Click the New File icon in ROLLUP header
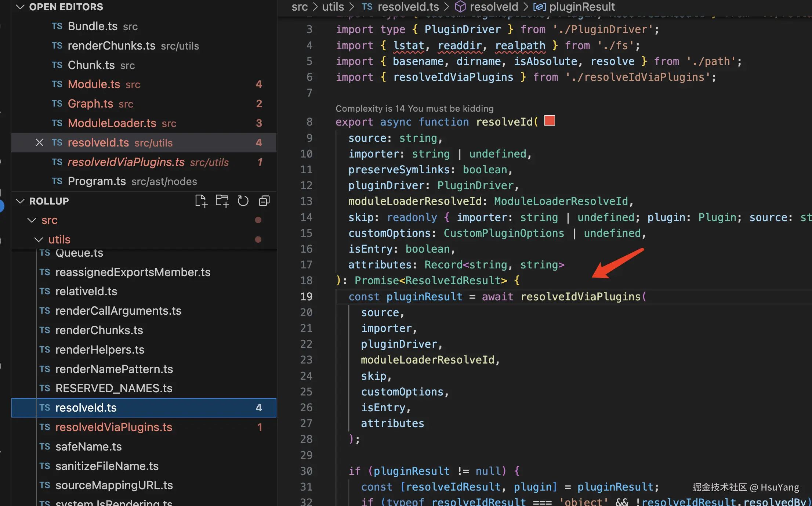This screenshot has width=812, height=506. click(201, 201)
